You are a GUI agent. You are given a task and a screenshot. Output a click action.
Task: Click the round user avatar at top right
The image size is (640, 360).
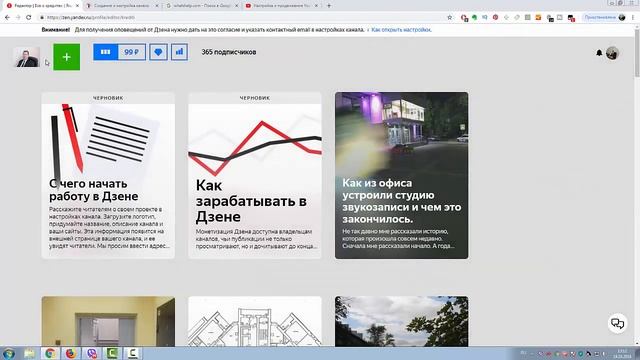[x=612, y=53]
